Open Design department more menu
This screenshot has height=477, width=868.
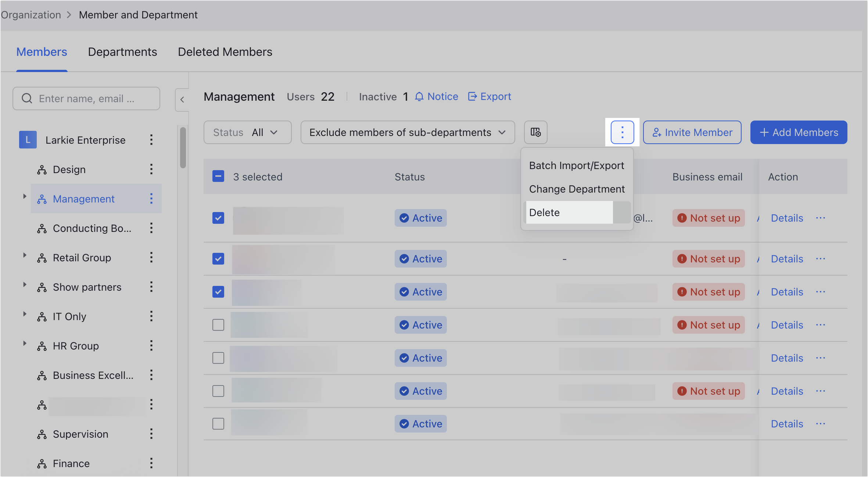coord(151,169)
